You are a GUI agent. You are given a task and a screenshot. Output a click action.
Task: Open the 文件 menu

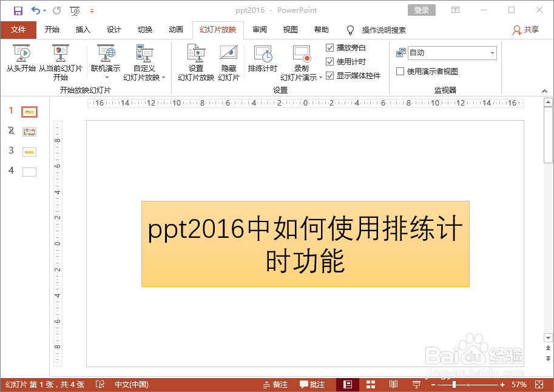(x=18, y=30)
